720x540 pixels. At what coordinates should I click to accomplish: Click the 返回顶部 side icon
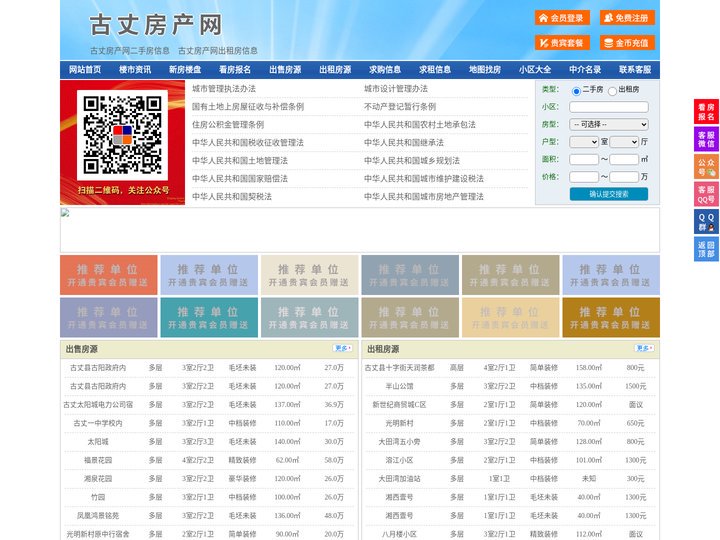pos(706,249)
